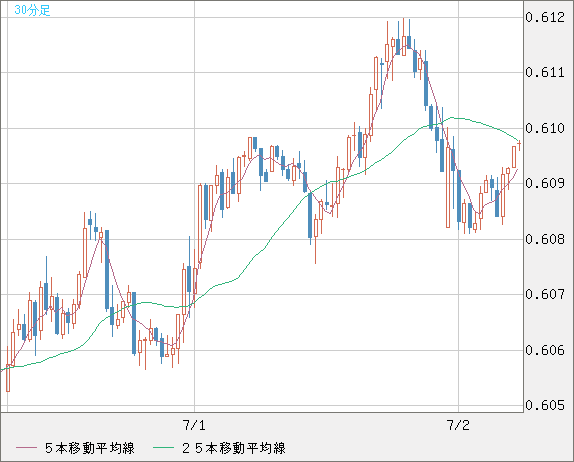Screen dimensions: 574x462
Task: Click the 0.605 price axis label
Action: click(545, 405)
